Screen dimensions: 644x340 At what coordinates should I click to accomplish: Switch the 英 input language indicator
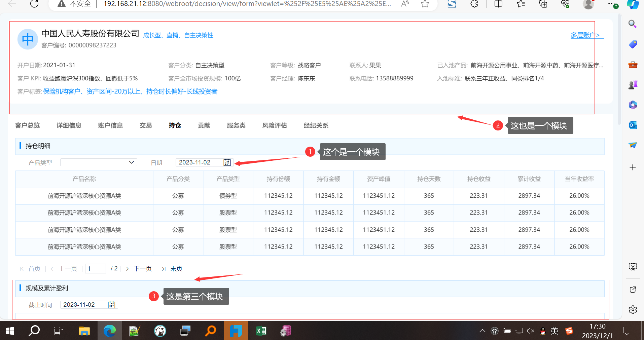[x=554, y=331]
